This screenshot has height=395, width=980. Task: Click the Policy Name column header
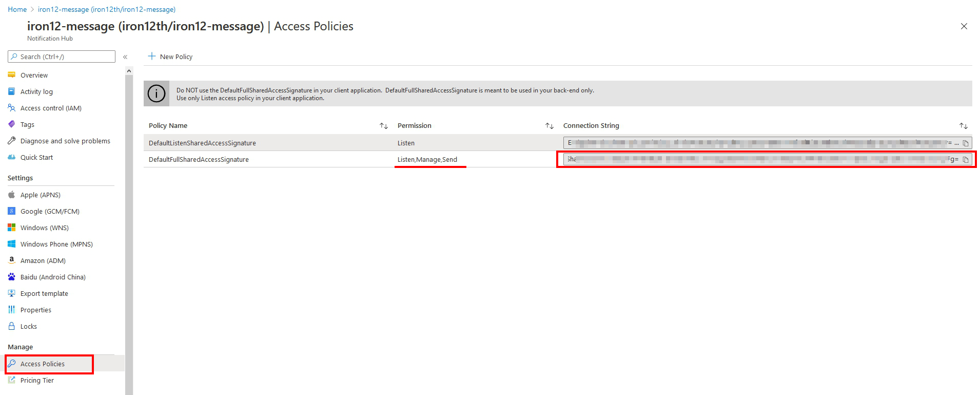[168, 125]
